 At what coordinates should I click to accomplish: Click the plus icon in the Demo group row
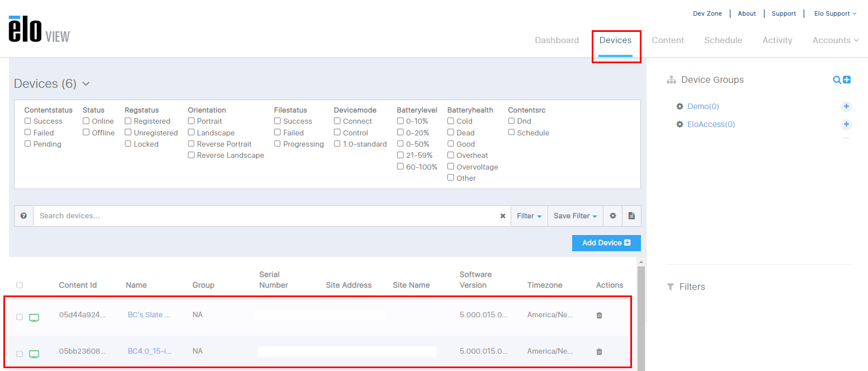[x=846, y=106]
